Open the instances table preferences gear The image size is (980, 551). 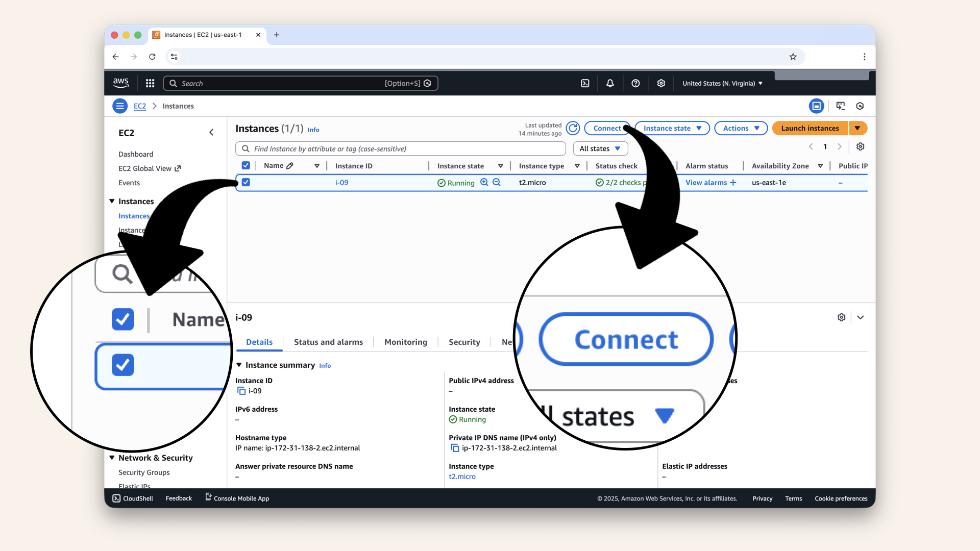pos(860,146)
